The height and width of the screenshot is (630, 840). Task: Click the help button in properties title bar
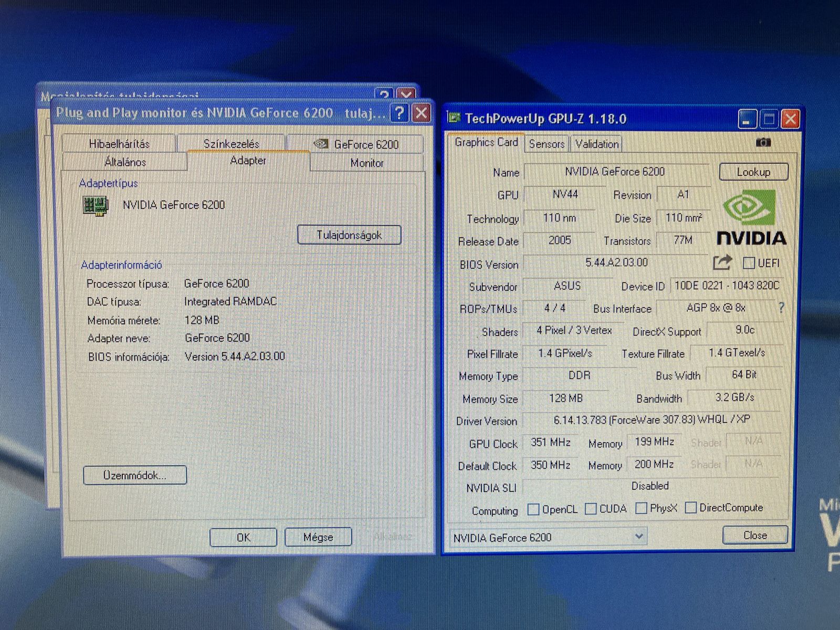tap(400, 112)
